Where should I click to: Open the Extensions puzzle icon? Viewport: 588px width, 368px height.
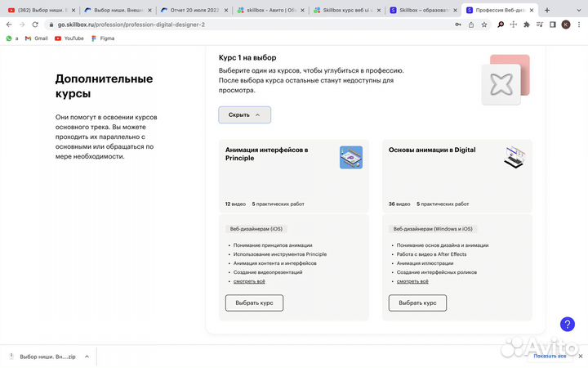[x=527, y=25]
